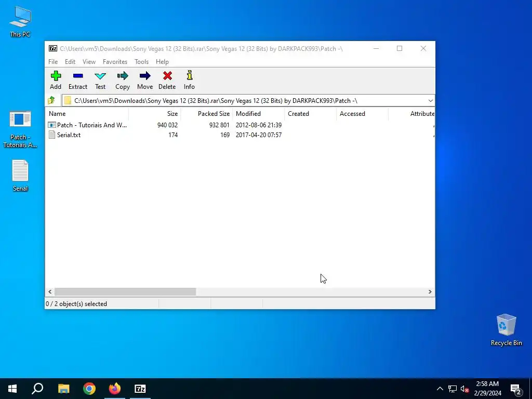Click the muted volume tray icon

tap(465, 389)
